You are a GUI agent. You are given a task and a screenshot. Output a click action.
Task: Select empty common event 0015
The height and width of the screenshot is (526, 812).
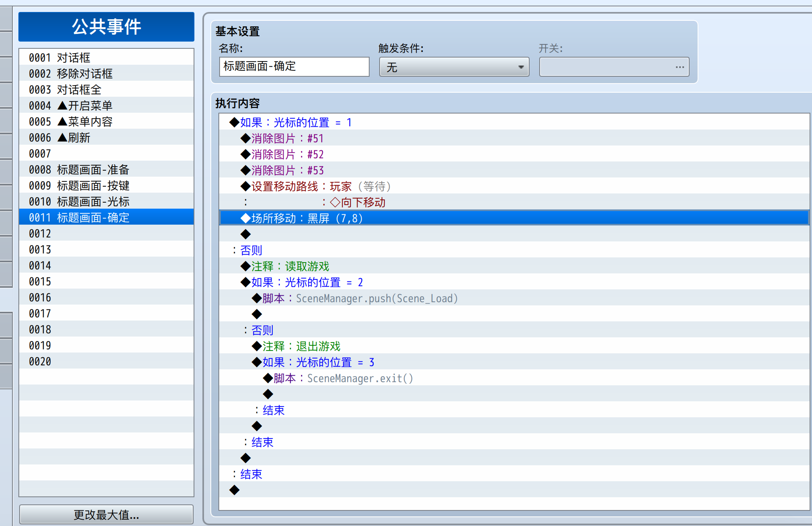point(106,281)
